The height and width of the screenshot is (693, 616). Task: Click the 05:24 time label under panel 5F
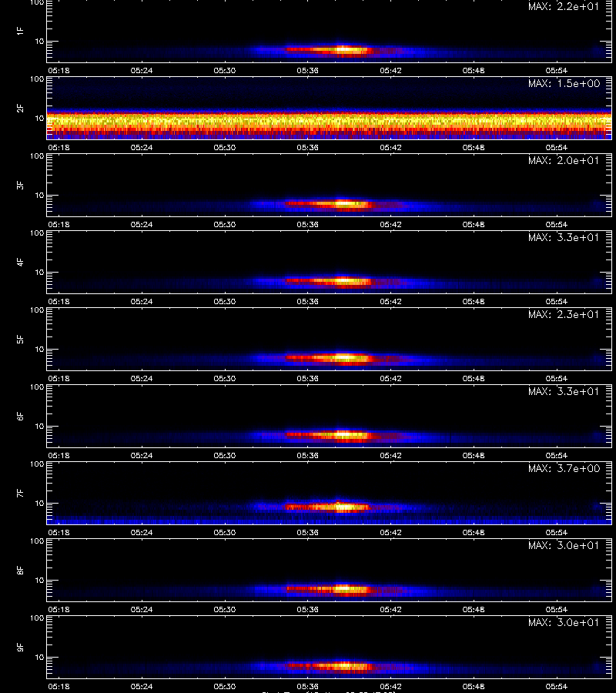(x=142, y=378)
